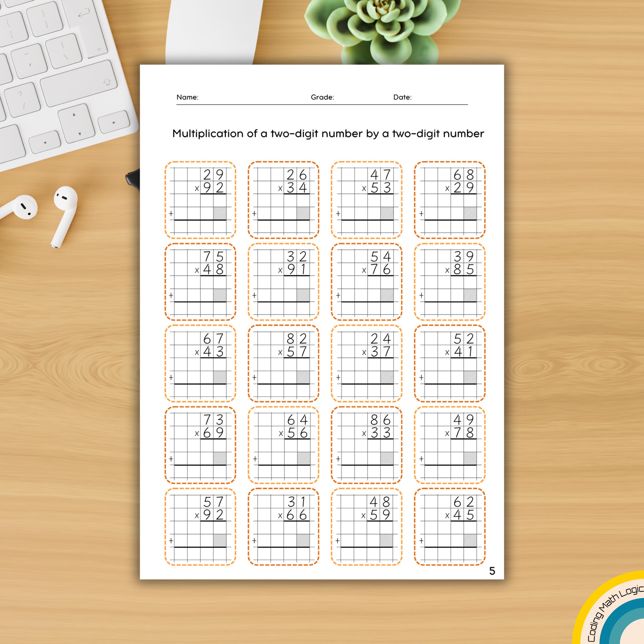Screen dimensions: 644x644
Task: Select the 82 x 57 problem card
Action: point(283,364)
